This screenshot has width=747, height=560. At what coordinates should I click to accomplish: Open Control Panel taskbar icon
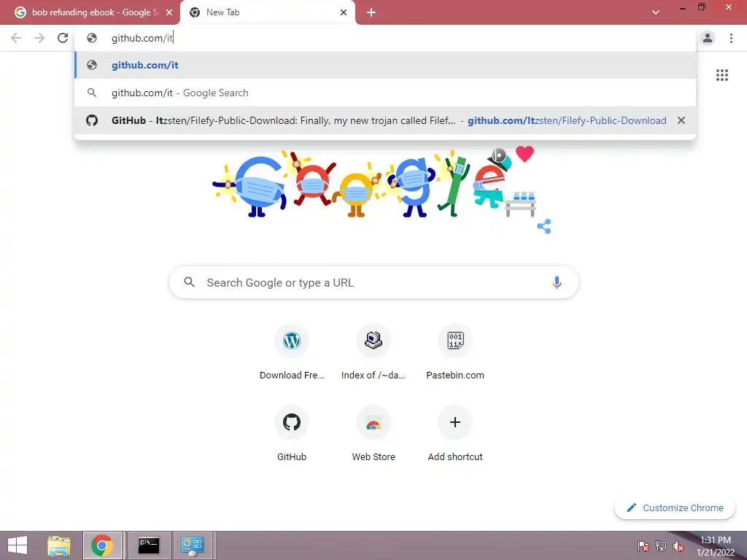[193, 545]
